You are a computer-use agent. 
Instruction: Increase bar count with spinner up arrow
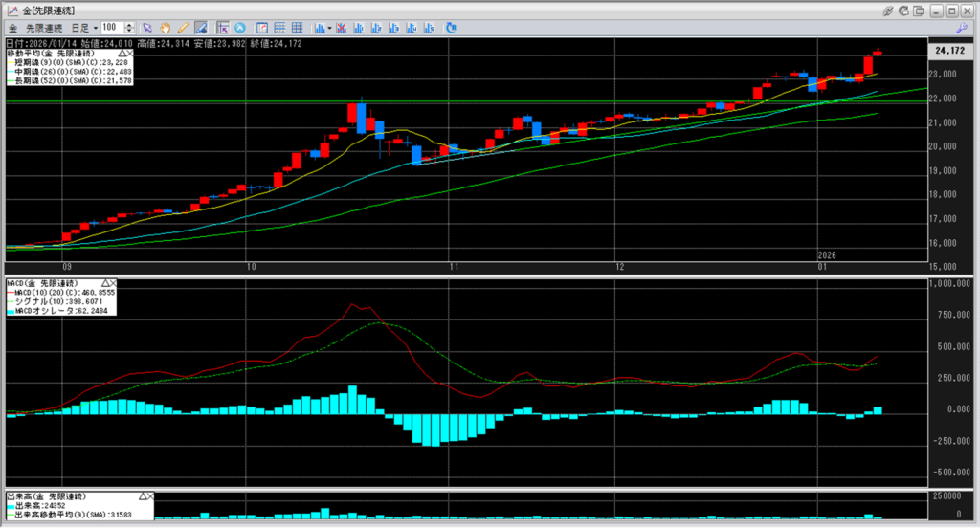coord(129,24)
